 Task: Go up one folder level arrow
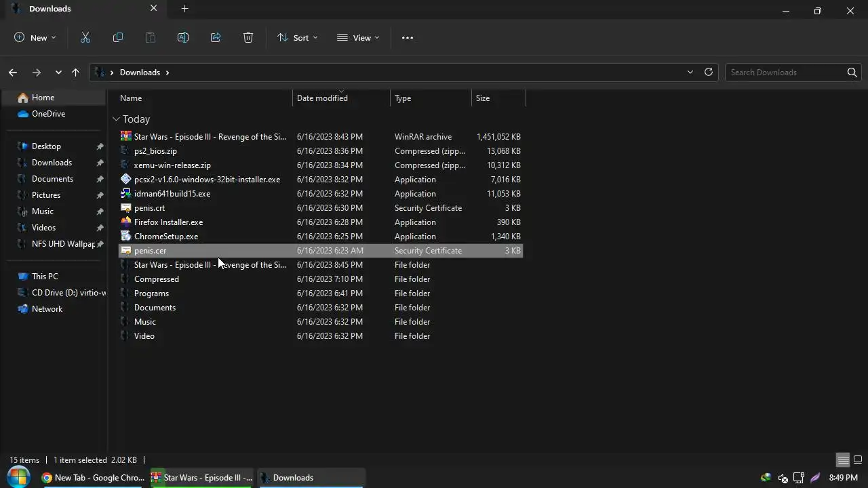[x=75, y=73]
